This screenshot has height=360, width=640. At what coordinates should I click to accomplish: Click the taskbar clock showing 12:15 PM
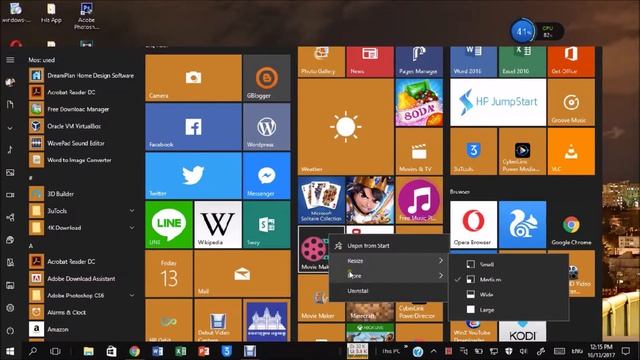[602, 351]
